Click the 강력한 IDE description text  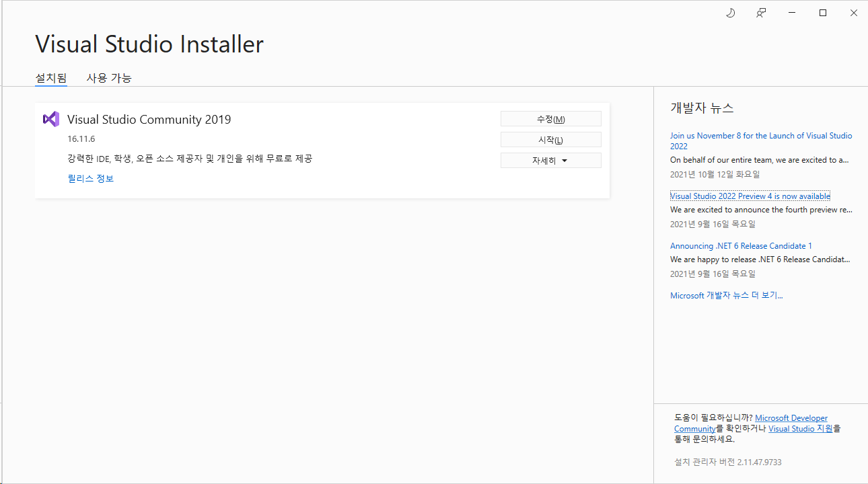tap(190, 159)
